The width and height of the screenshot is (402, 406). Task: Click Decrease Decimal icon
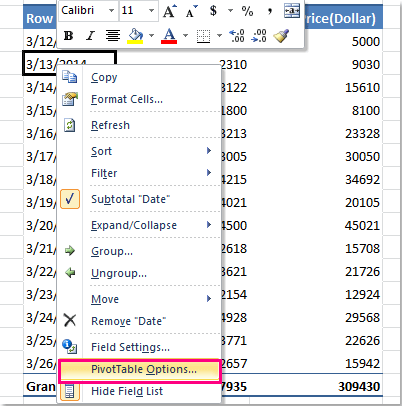[259, 36]
